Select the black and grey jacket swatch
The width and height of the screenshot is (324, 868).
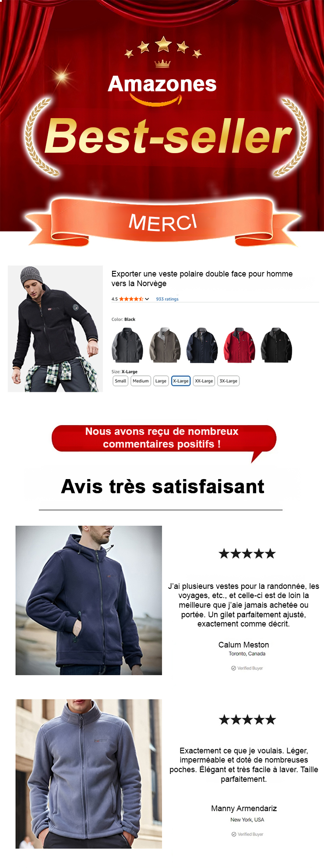[127, 345]
